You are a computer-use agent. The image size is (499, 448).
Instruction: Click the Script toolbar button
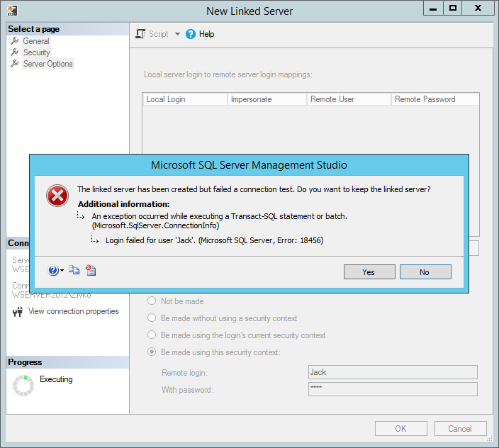coord(152,34)
